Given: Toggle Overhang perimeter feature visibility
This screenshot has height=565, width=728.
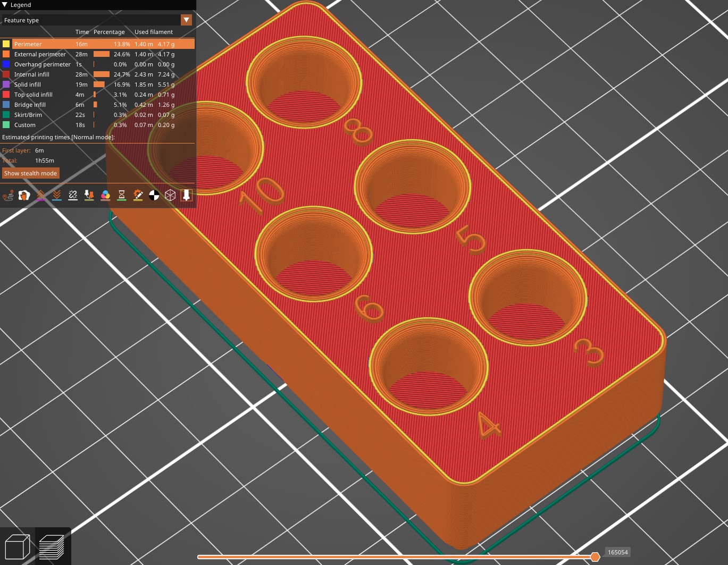Looking at the screenshot, I should (x=98, y=64).
